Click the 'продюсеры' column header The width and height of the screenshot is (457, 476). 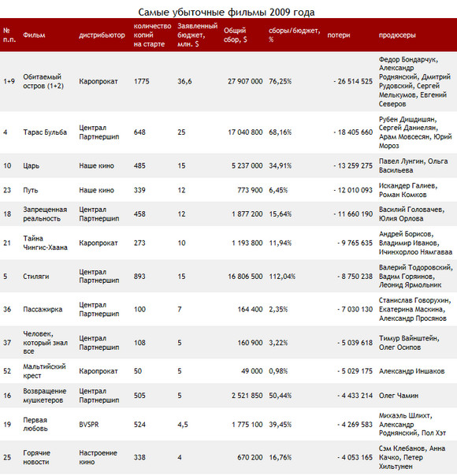pyautogui.click(x=397, y=35)
